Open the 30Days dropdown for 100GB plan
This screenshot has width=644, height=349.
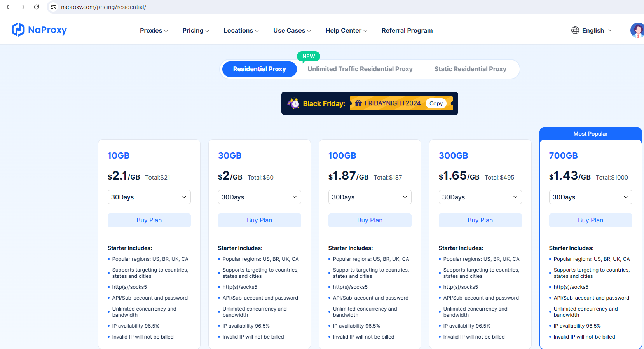tap(370, 197)
